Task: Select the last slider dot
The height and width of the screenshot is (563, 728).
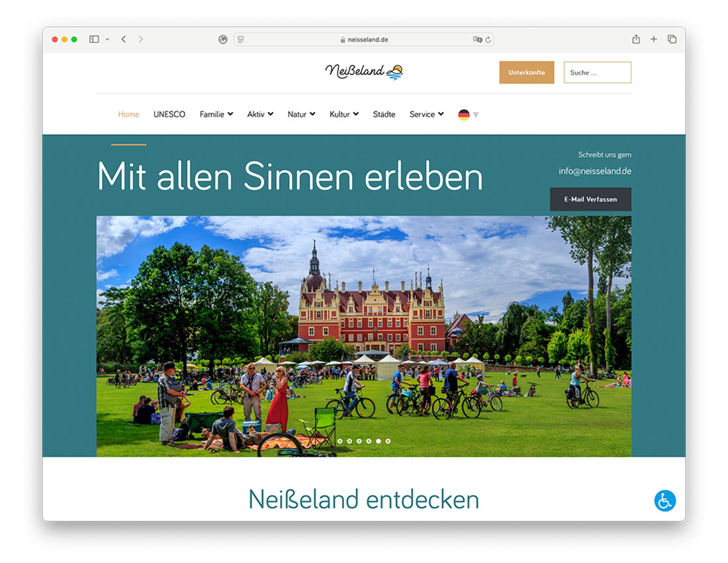Action: tap(388, 440)
